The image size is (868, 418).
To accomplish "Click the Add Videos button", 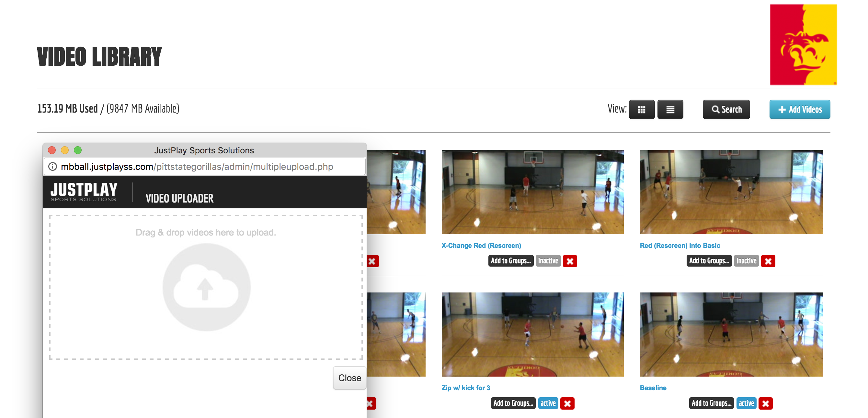I will [799, 109].
